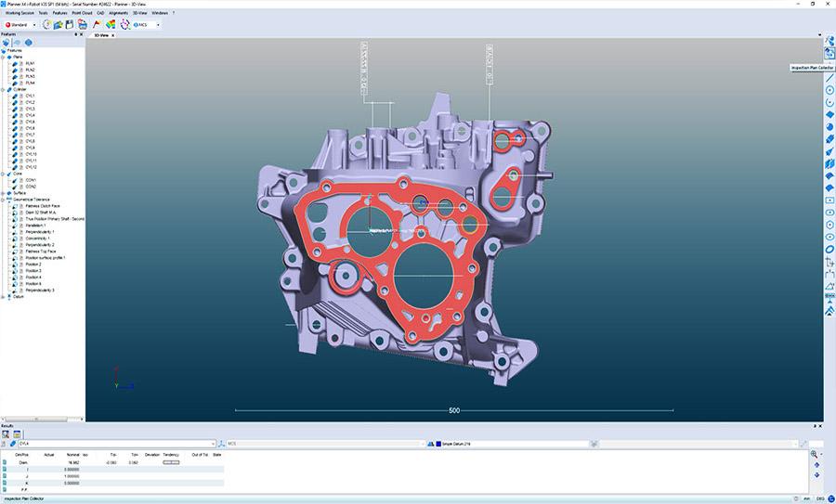Switch to the 3D-View tab
This screenshot has width=836, height=504.
pos(100,35)
